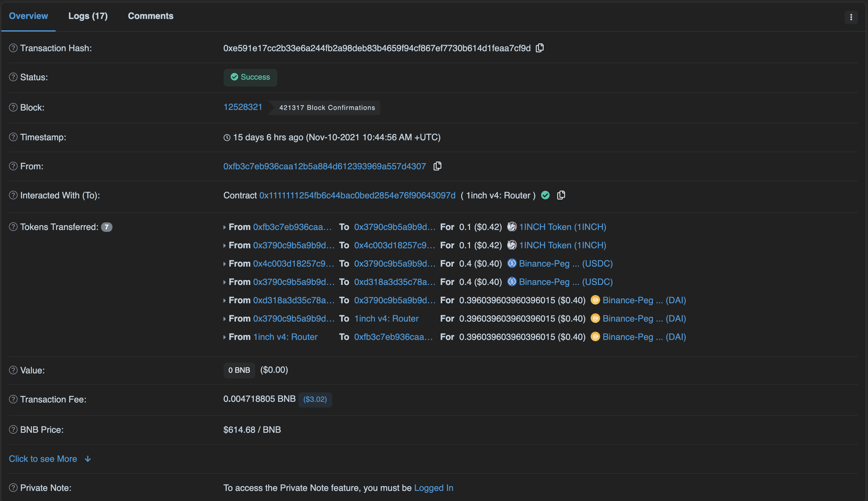Click the 0 BNB value badge
The width and height of the screenshot is (868, 501).
pos(239,370)
